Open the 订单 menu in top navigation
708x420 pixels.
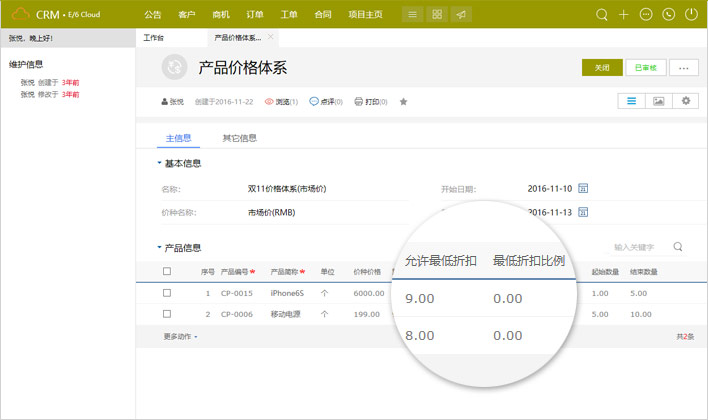(x=253, y=15)
